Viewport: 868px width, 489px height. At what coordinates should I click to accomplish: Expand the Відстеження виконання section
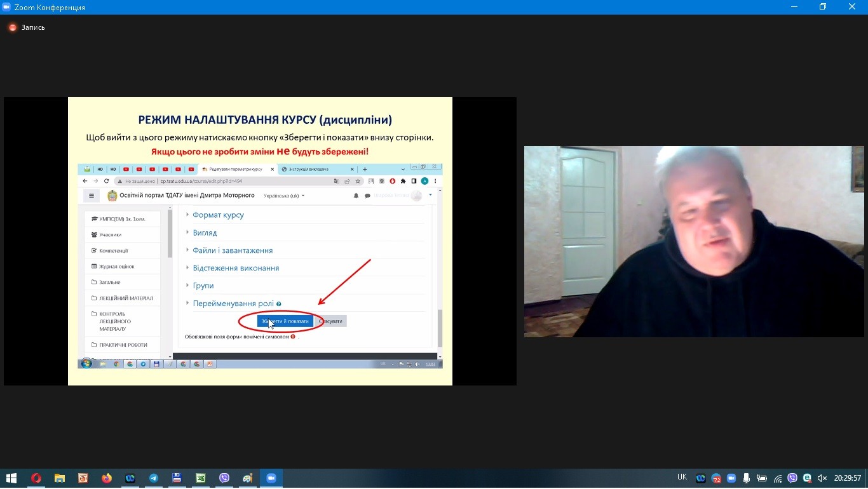coord(236,268)
